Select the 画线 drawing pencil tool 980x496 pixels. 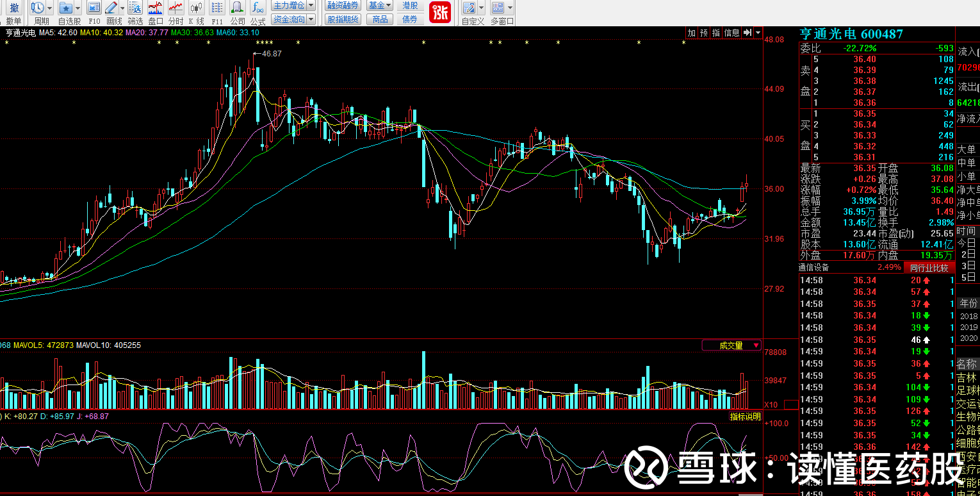click(x=111, y=8)
